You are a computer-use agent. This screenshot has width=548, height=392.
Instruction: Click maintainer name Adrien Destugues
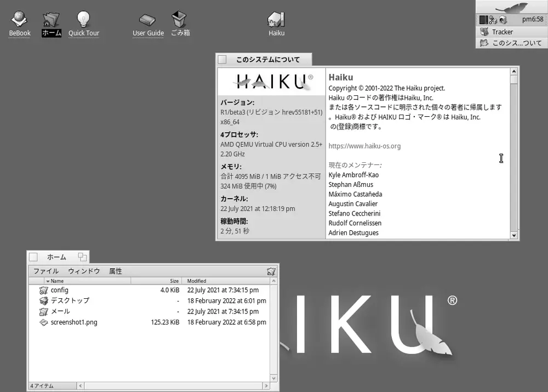(353, 232)
